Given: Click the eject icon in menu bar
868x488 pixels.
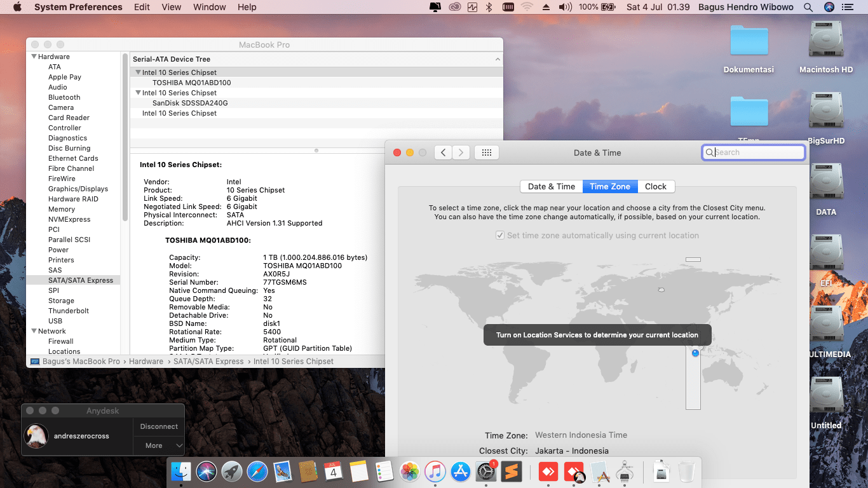Looking at the screenshot, I should pyautogui.click(x=546, y=7).
